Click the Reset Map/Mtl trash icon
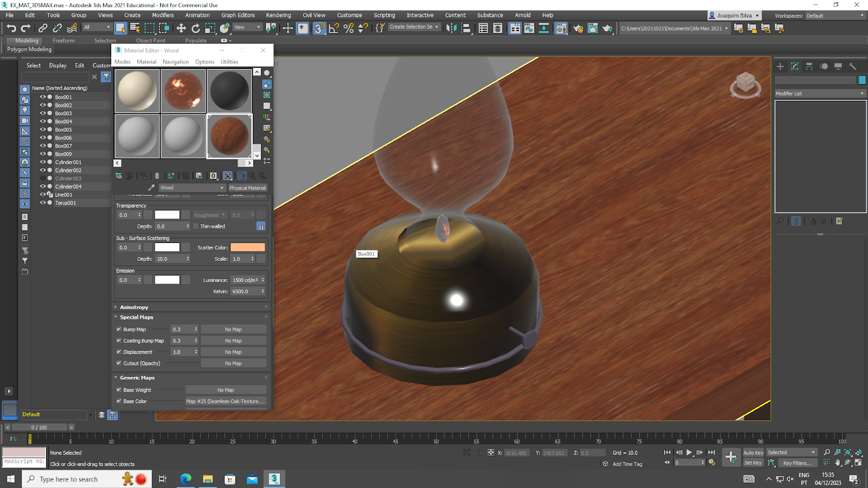The image size is (868, 488). point(157,176)
